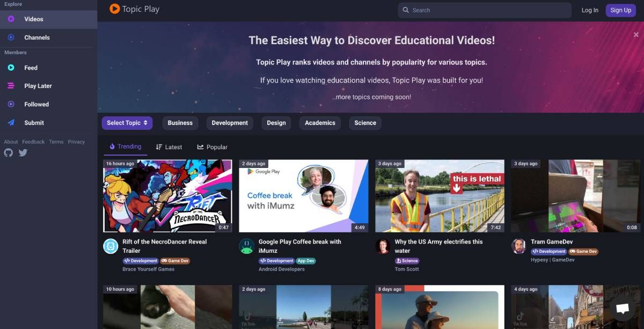Play the US Army electrifies water thumbnail

tap(440, 196)
